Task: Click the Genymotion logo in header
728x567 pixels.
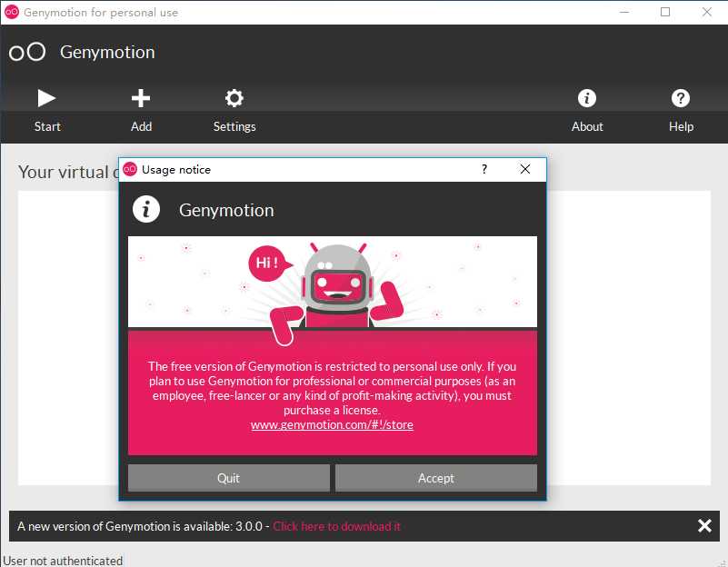Action: (27, 52)
